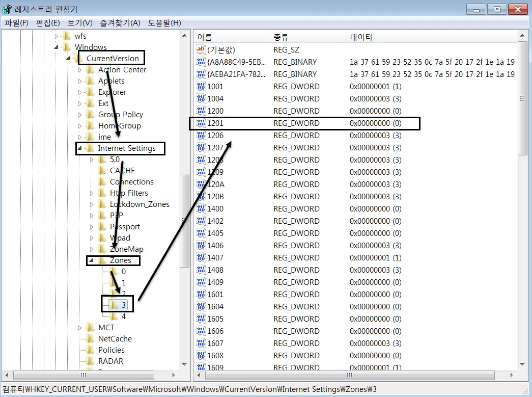Click the Group Policy folder icon
This screenshot has height=397, width=532.
click(90, 115)
